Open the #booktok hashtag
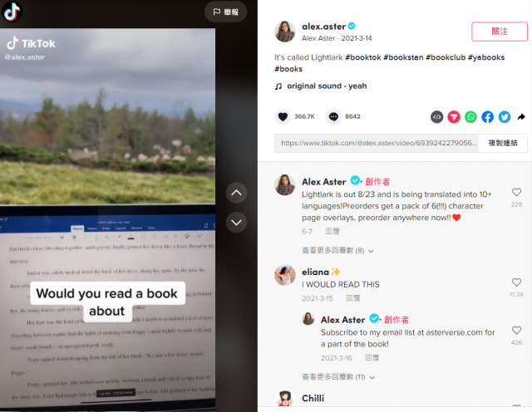Screen dimensions: 532x412 tap(363, 57)
